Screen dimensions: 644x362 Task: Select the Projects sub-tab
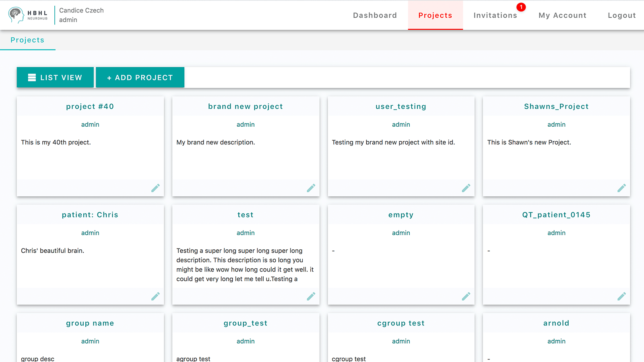coord(27,40)
